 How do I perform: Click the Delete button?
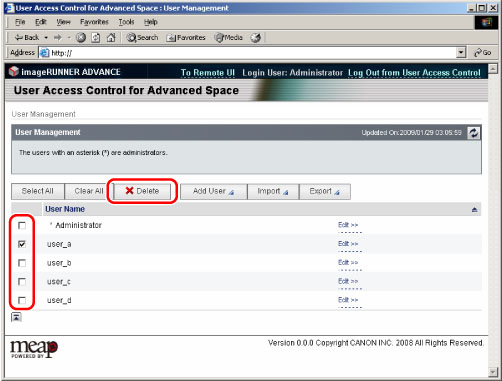pos(142,191)
